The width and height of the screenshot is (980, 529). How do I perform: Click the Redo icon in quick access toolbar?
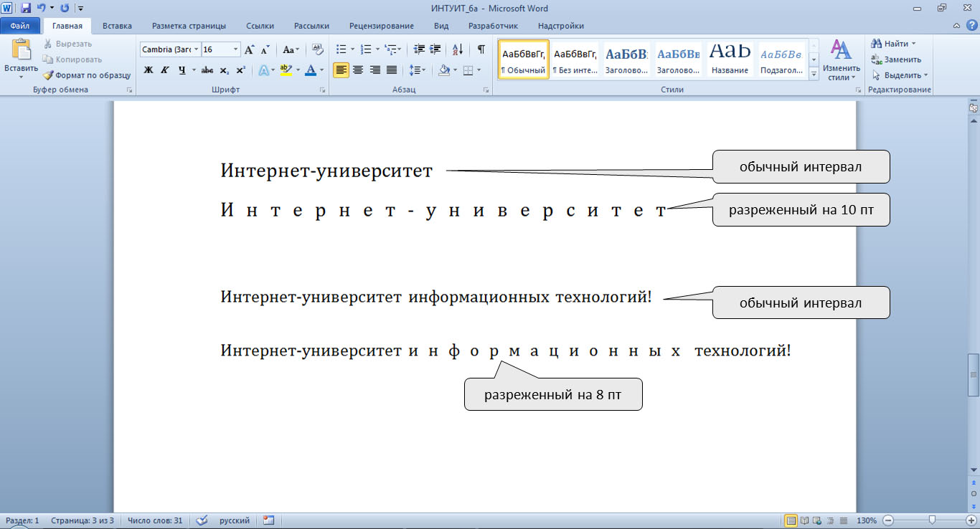pos(65,8)
